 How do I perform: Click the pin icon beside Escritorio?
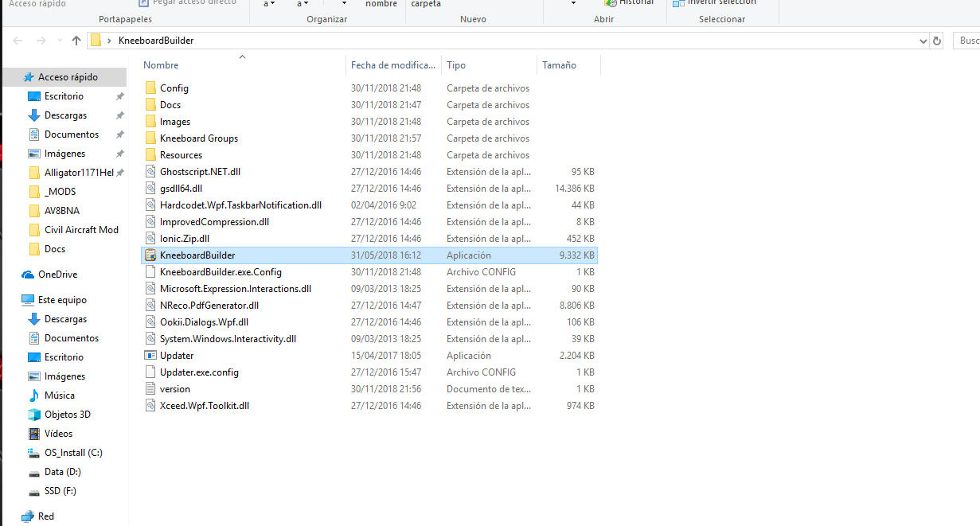point(119,96)
